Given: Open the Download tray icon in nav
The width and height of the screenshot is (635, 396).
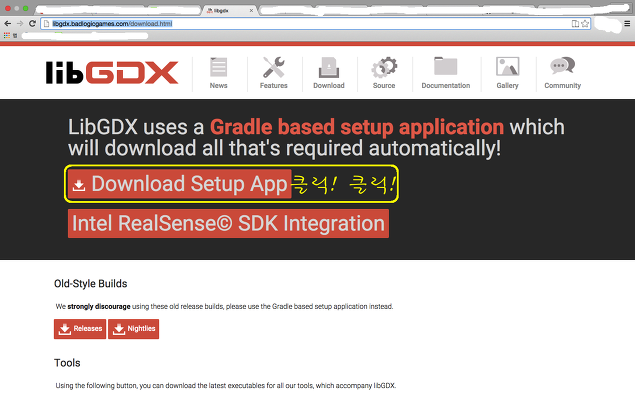Looking at the screenshot, I should point(329,67).
